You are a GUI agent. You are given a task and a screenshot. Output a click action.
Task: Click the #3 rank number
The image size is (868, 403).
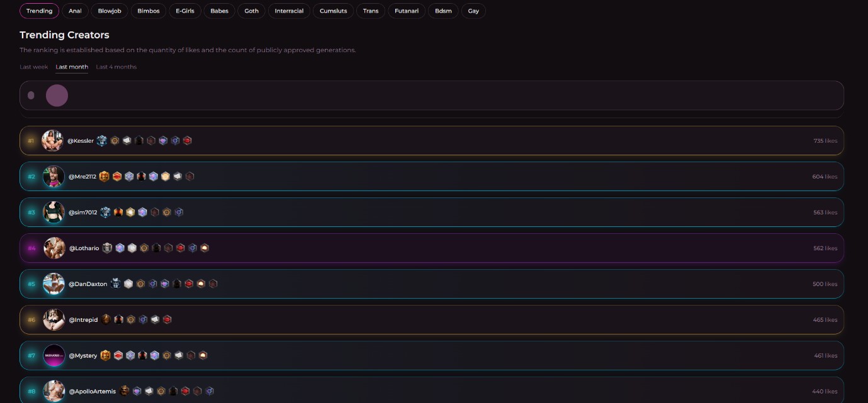[31, 213]
